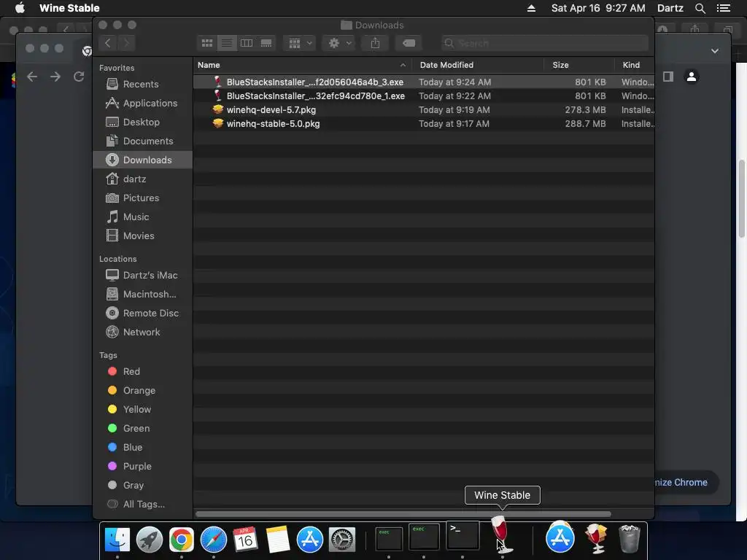This screenshot has height=560, width=747.
Task: Open Finder from the Dock
Action: (x=117, y=540)
